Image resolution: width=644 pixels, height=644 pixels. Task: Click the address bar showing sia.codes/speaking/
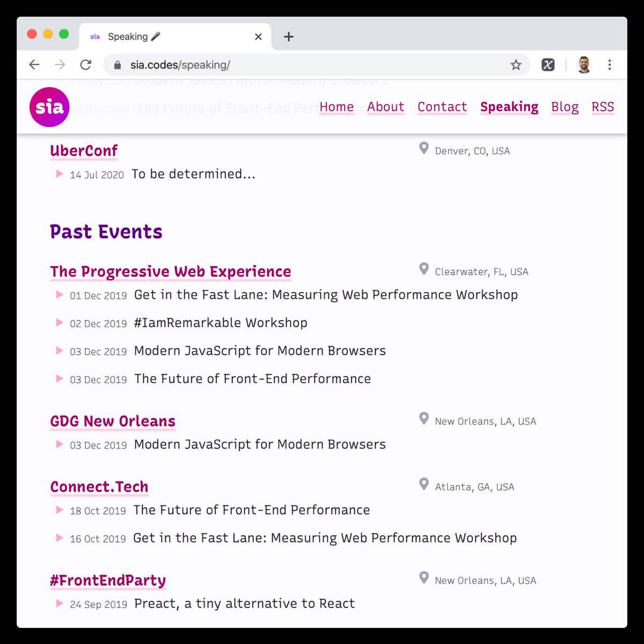(x=317, y=65)
